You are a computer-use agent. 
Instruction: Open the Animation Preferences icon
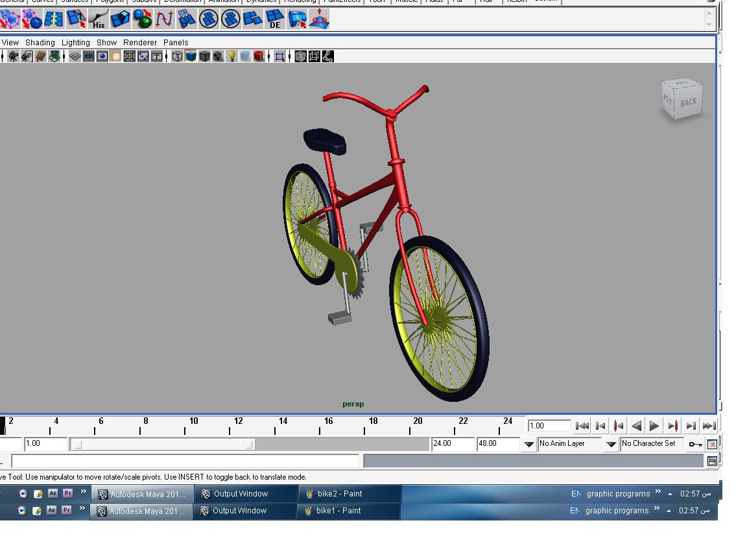(x=712, y=444)
